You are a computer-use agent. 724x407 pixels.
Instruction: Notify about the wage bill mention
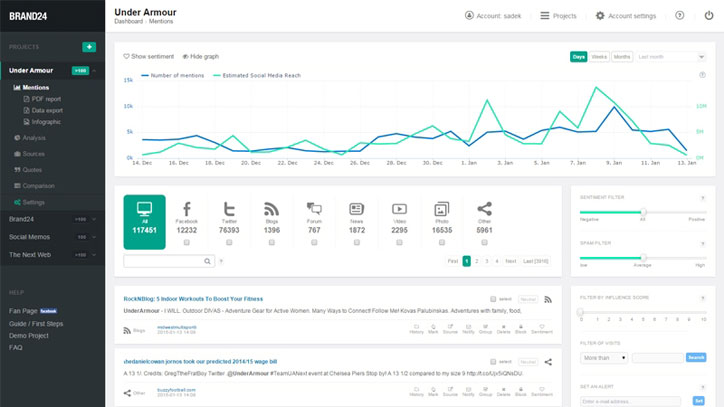468,392
